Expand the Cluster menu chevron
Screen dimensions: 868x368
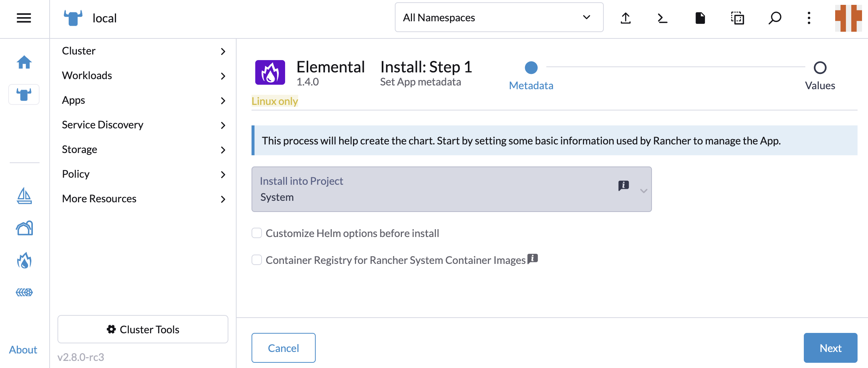pos(223,51)
